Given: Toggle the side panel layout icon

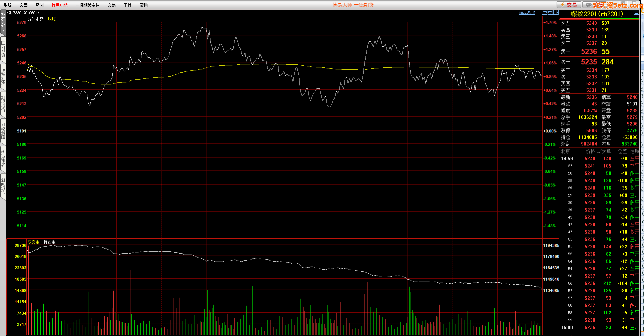Looking at the screenshot, I should tap(556, 12).
